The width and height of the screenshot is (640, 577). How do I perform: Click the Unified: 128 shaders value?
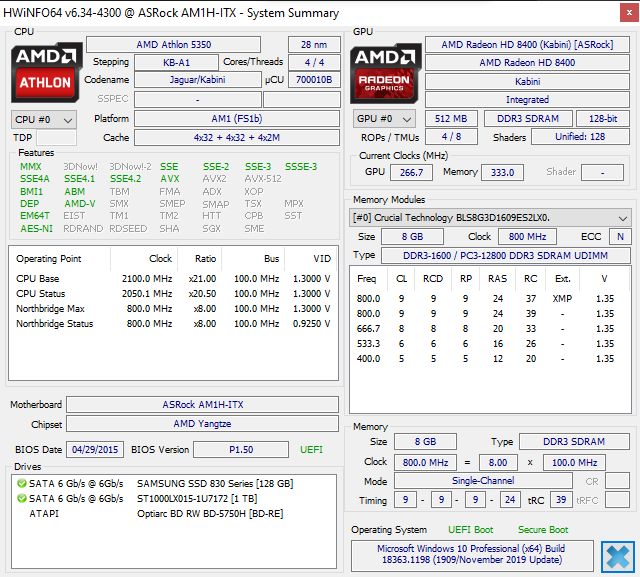580,137
